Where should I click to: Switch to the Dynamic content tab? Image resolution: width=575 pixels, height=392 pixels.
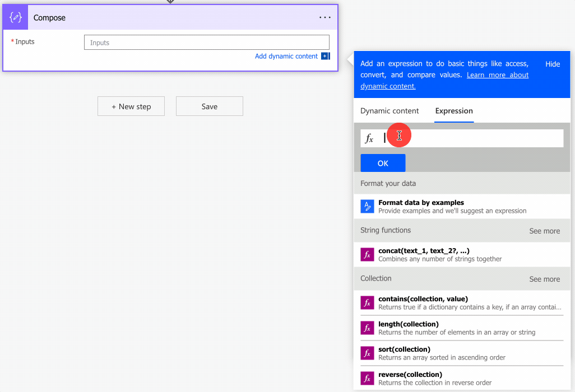click(x=389, y=111)
